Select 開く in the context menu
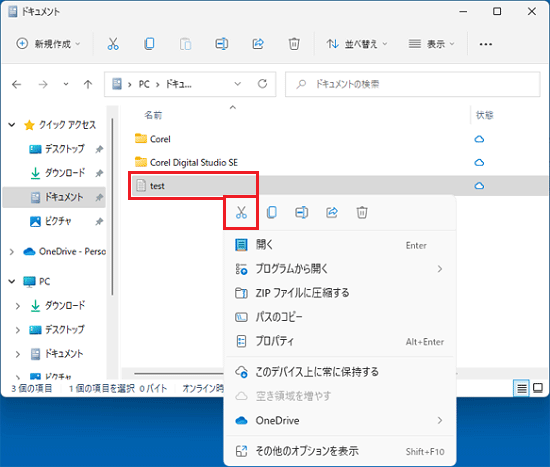This screenshot has height=467, width=550. [x=340, y=245]
